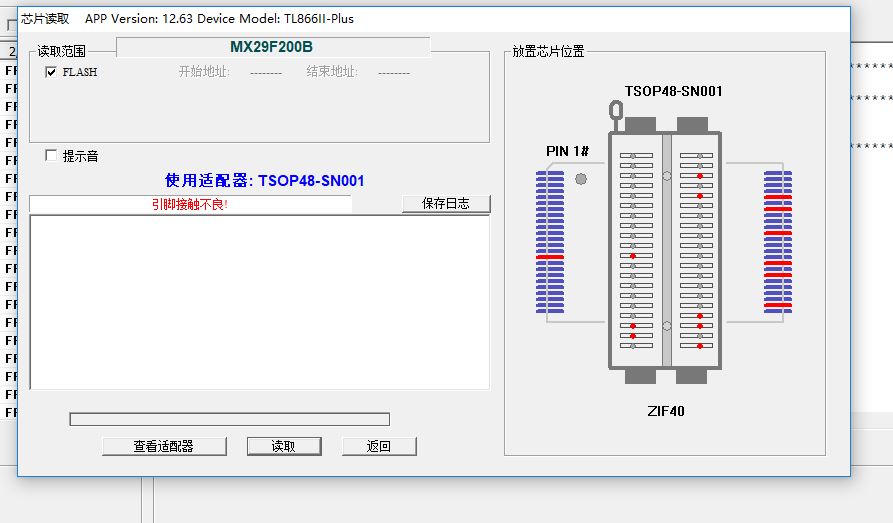The image size is (893, 523).
Task: Click inside the empty log text area
Action: [259, 301]
